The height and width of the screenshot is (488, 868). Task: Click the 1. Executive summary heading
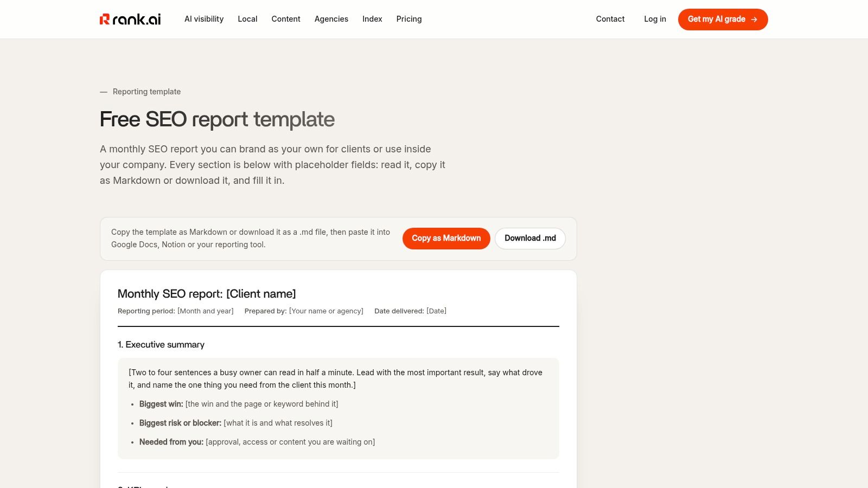coord(161,345)
